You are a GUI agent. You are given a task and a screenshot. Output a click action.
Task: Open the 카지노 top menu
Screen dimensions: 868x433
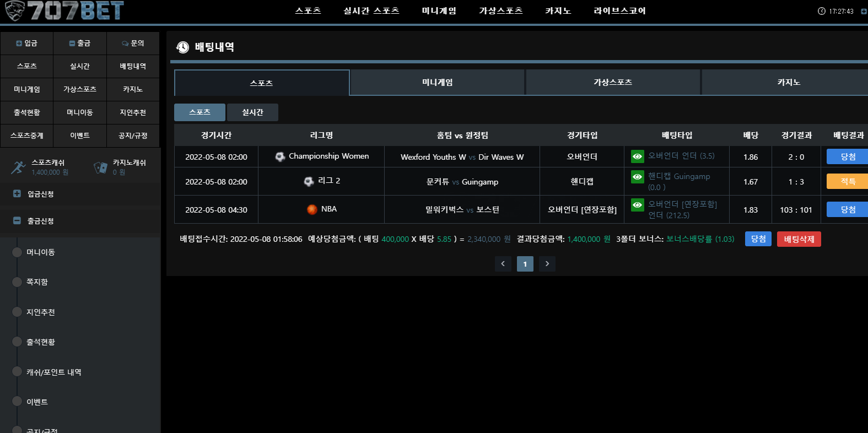point(558,10)
